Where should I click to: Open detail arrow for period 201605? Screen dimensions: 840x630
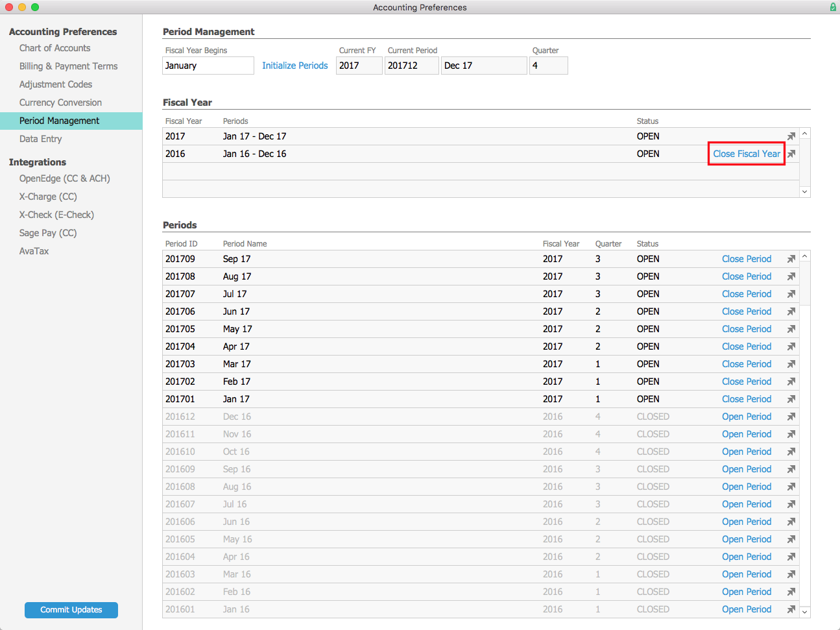pyautogui.click(x=791, y=539)
